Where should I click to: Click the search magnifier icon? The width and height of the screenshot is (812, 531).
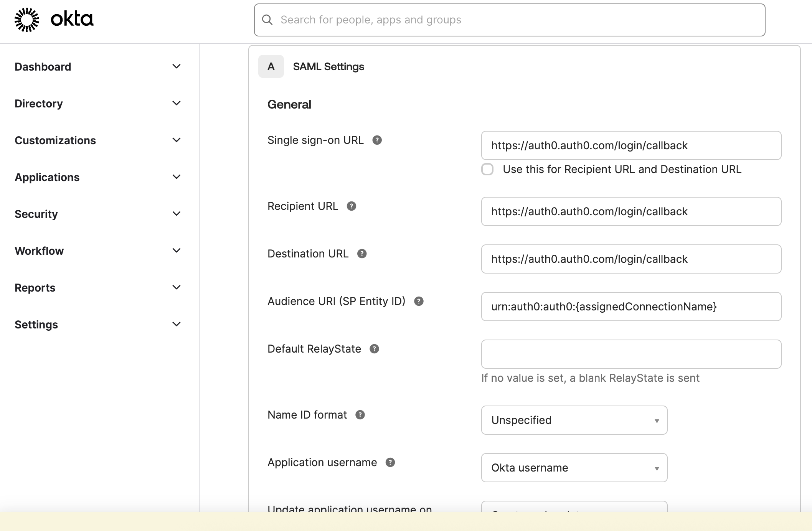tap(267, 20)
